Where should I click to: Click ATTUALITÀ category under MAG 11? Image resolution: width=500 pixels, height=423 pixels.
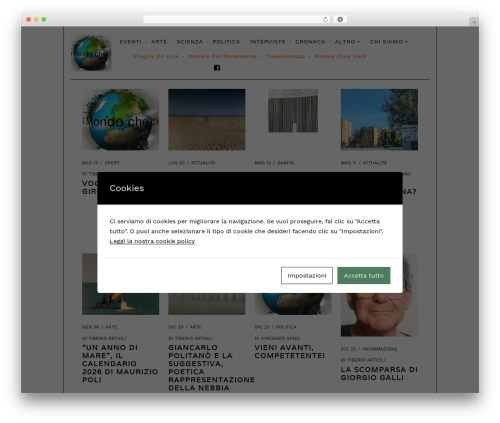tap(375, 163)
